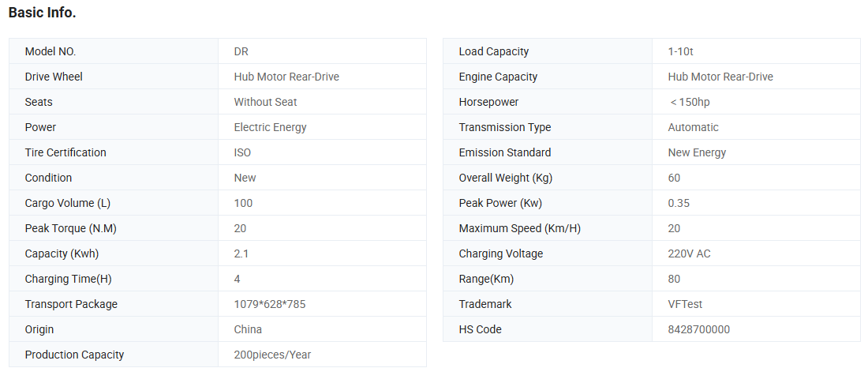Viewport: 868px width, 368px height.
Task: Select the Electric Energy power value
Action: (x=270, y=127)
